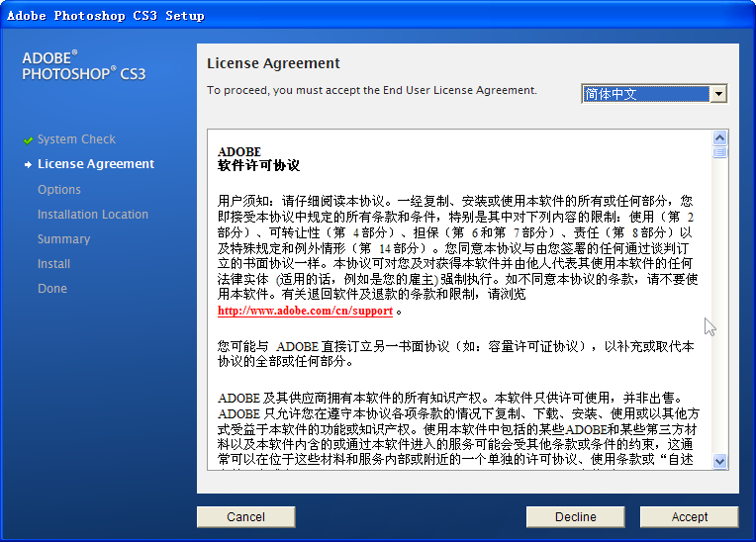The image size is (756, 542).
Task: Select the Install step
Action: (x=54, y=263)
